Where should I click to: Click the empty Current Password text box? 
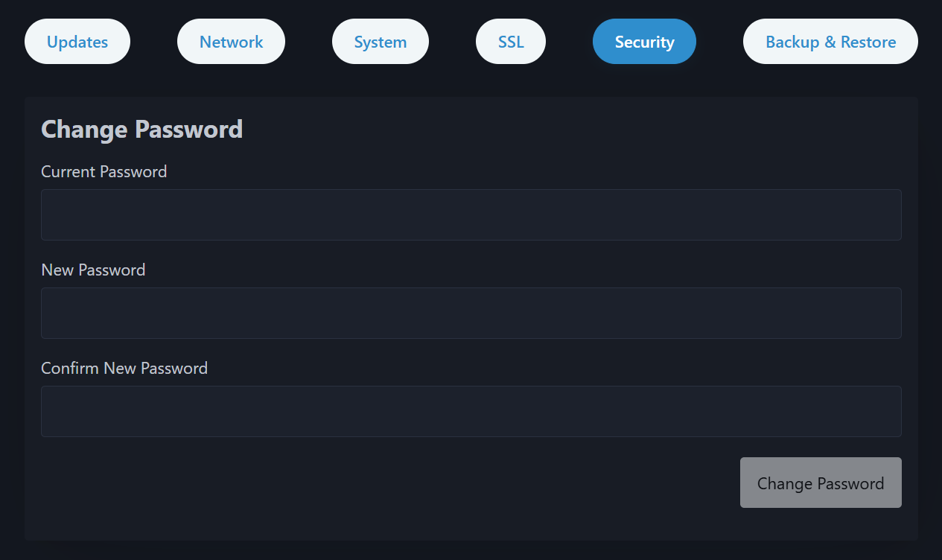(x=471, y=214)
